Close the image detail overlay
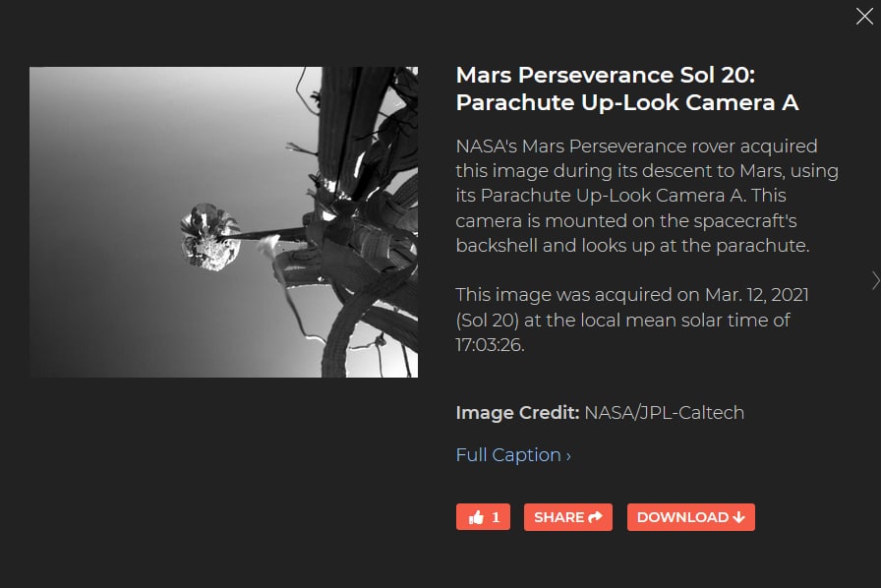Screen dimensions: 881x588 click(x=864, y=17)
